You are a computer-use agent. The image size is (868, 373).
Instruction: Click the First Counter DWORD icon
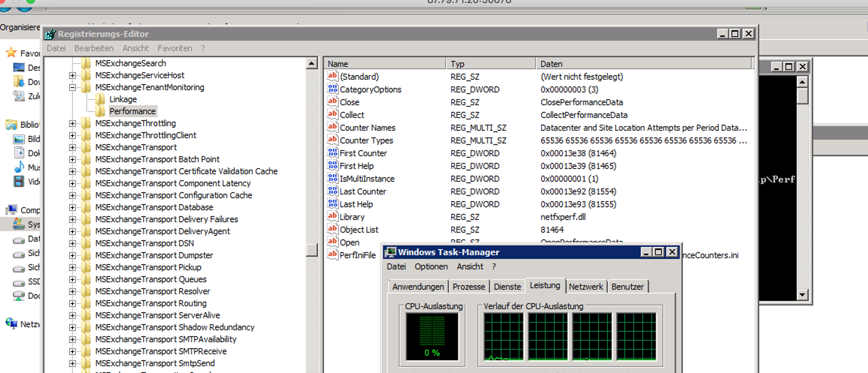(x=332, y=153)
